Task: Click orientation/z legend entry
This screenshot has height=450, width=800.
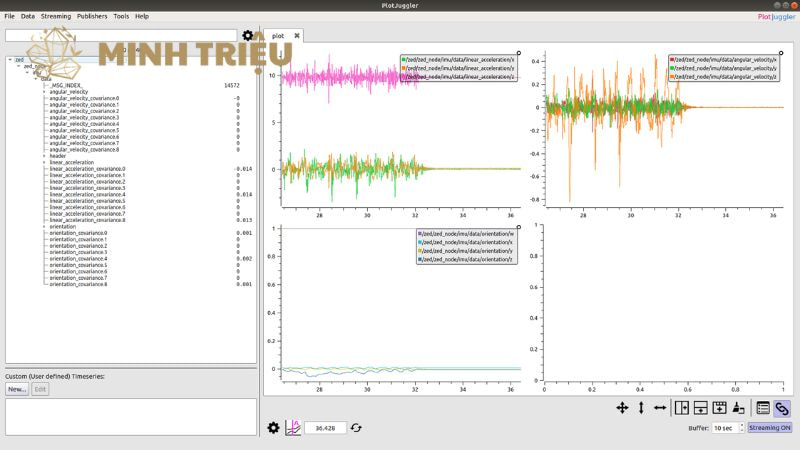Action: (466, 259)
